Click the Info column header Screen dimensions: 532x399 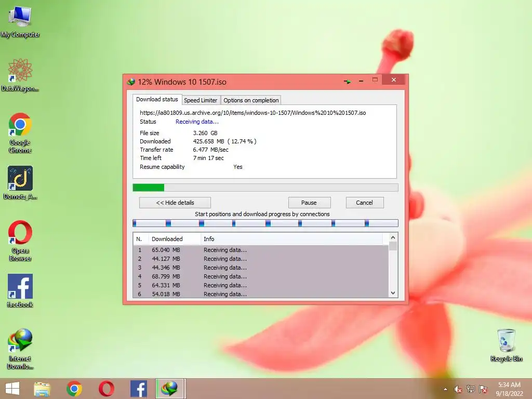[x=292, y=239]
